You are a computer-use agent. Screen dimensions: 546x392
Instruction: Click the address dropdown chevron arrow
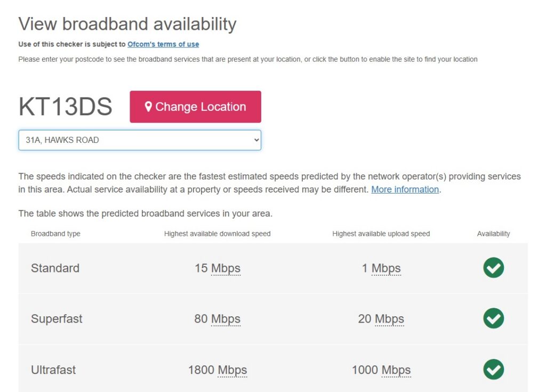[256, 140]
